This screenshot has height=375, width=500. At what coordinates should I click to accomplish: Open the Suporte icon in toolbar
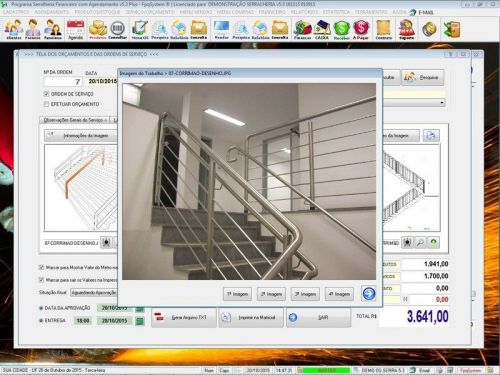(x=406, y=29)
